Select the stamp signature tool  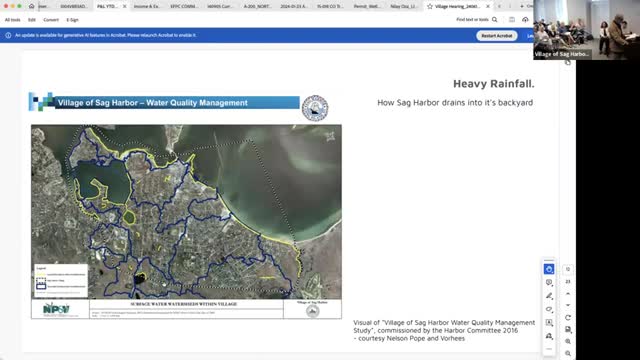click(549, 336)
